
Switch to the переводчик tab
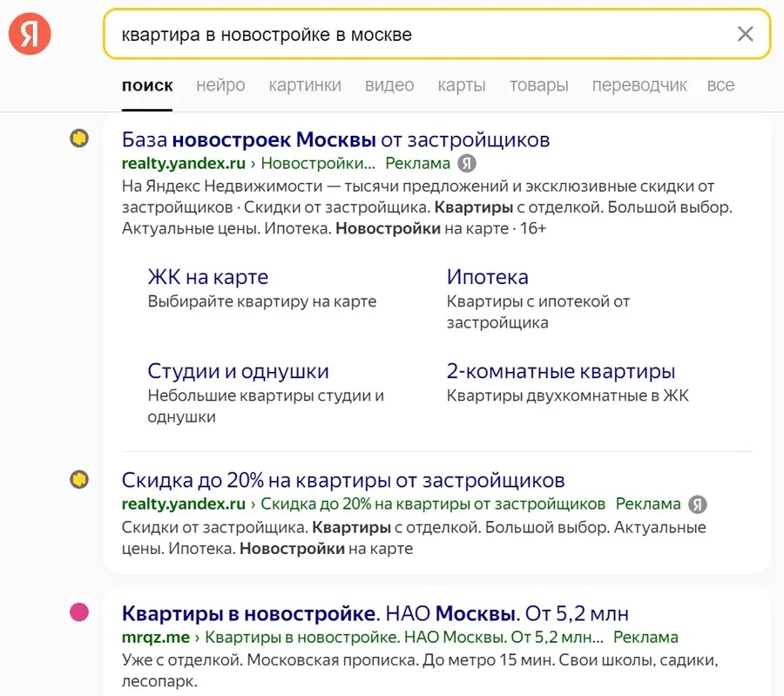639,84
